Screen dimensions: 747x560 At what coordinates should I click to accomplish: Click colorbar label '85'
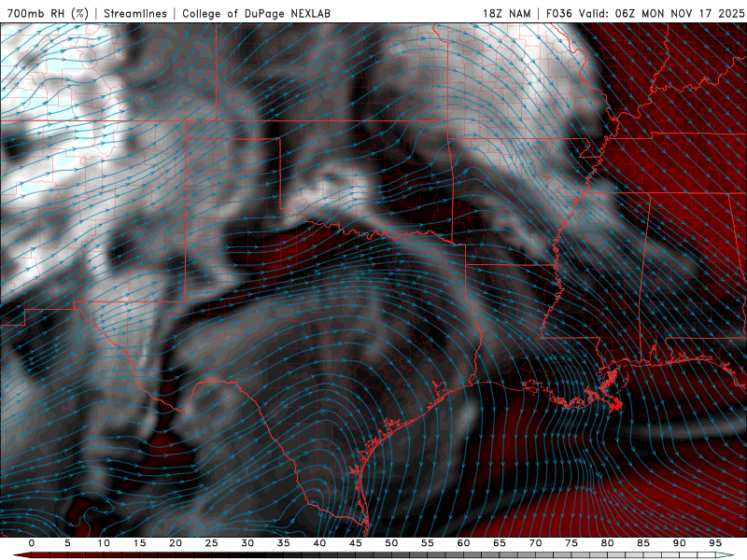pos(643,543)
